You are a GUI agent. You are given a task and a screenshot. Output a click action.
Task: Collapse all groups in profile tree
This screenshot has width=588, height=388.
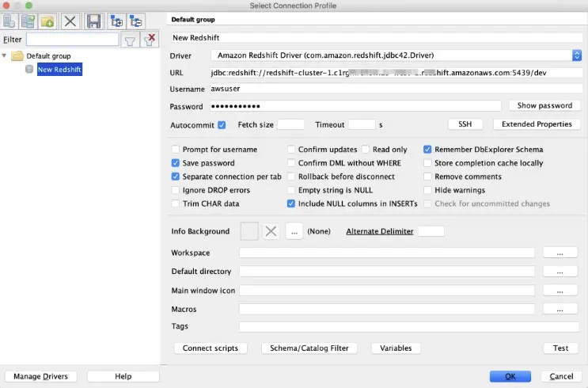(136, 21)
